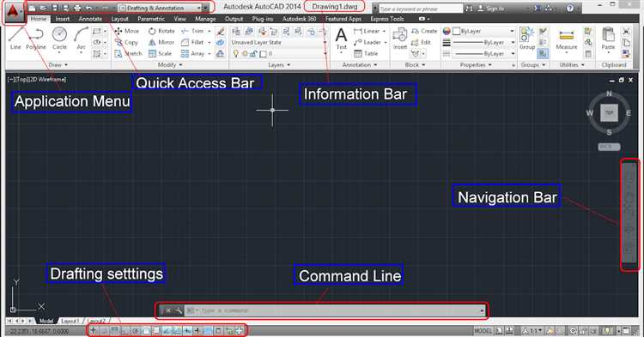This screenshot has height=337, width=644.
Task: Select the Circle tool
Action: click(59, 39)
